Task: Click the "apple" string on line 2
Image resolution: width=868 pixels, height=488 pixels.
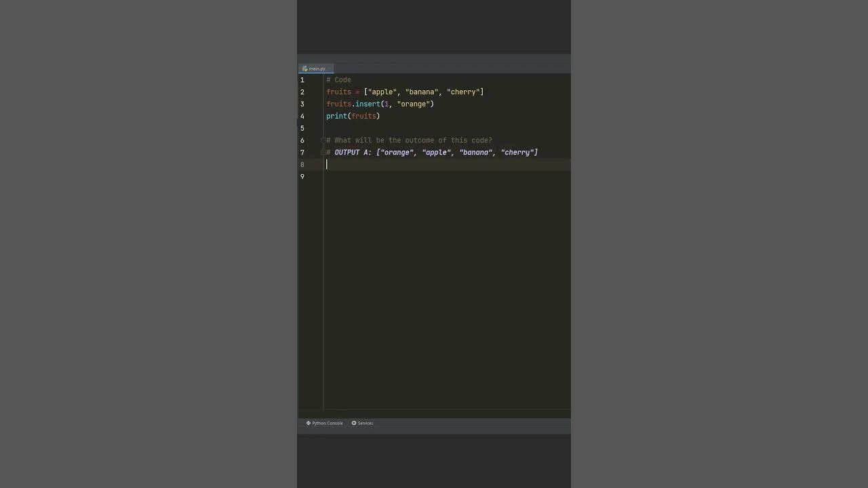Action: coord(382,92)
